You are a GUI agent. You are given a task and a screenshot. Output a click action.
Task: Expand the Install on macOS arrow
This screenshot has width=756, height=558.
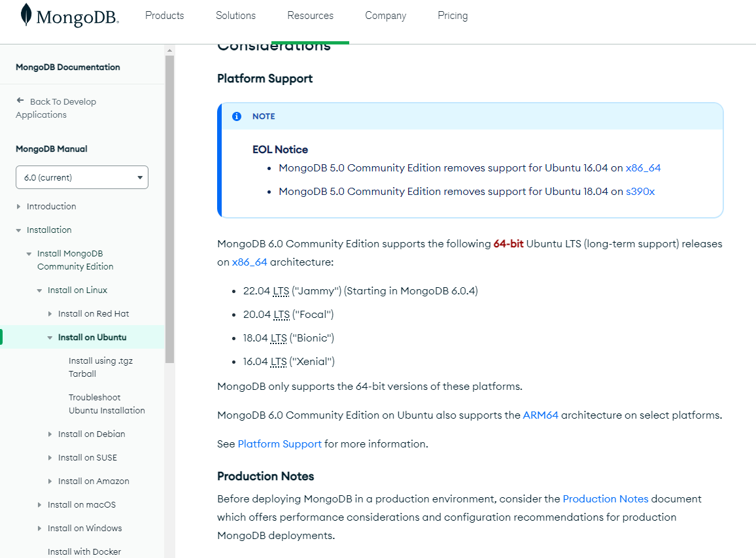[39, 505]
